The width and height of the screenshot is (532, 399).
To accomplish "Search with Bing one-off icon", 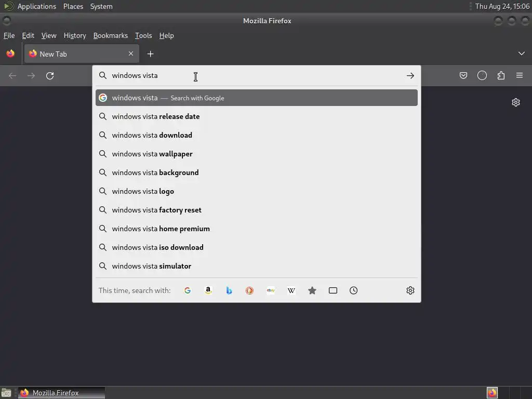I will point(229,290).
